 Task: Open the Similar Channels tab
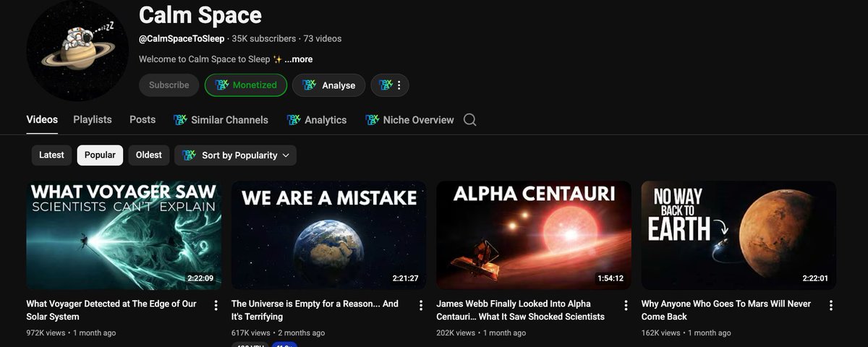pos(221,120)
